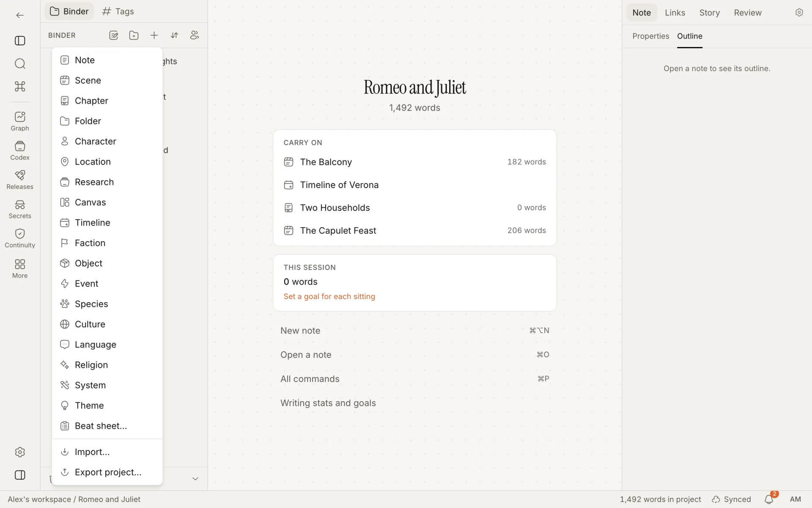This screenshot has height=508, width=812.
Task: Open The Balcony scene
Action: click(414, 162)
